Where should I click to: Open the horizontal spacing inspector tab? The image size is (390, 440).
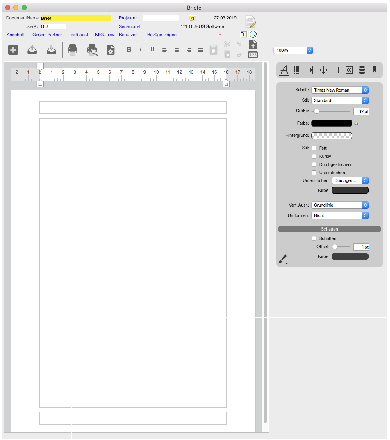click(x=311, y=70)
